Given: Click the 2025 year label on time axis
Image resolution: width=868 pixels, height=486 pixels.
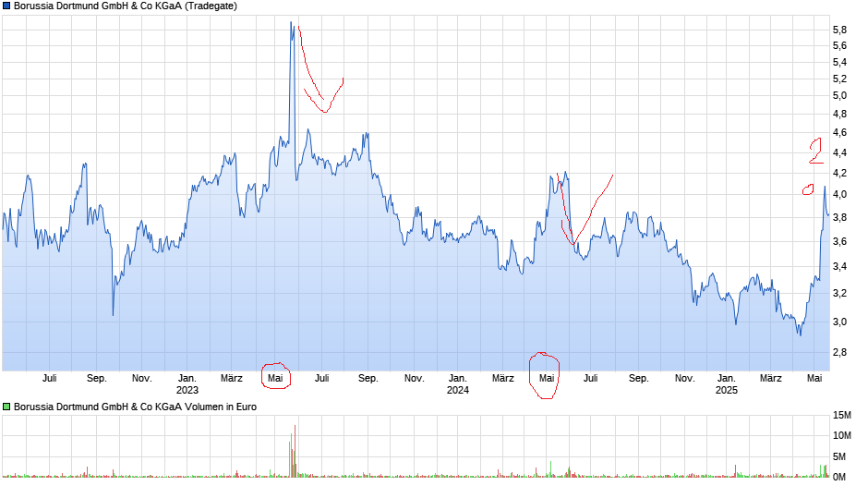Looking at the screenshot, I should pyautogui.click(x=727, y=390).
